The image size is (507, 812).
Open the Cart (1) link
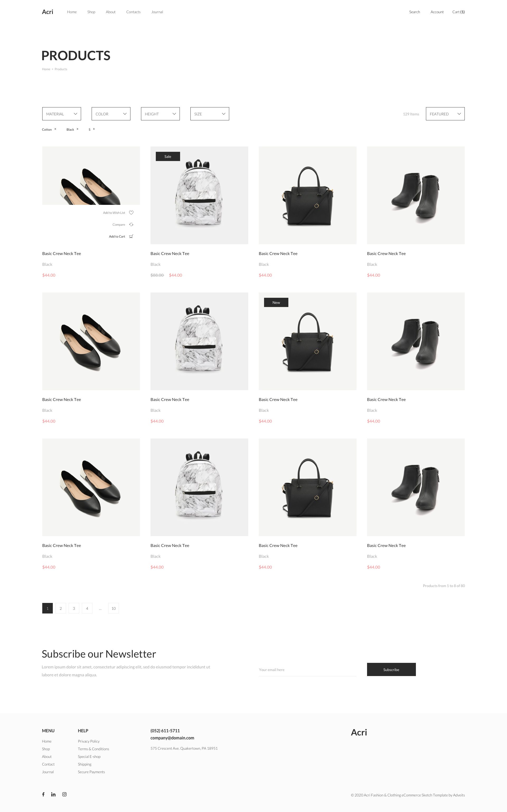pos(458,12)
